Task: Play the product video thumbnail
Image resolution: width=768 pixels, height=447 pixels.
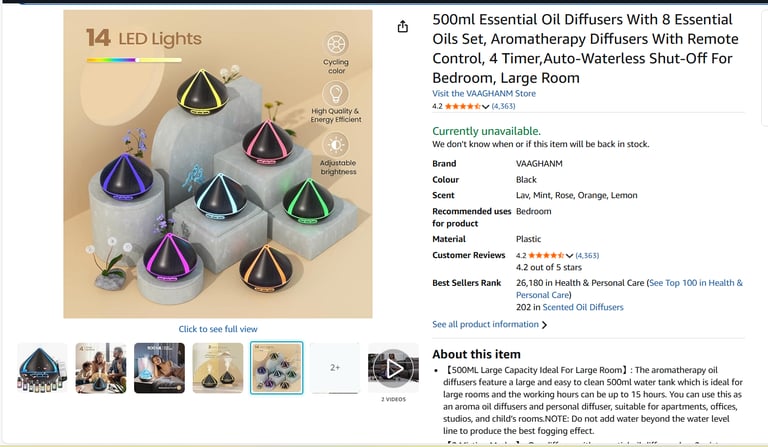Action: (x=393, y=368)
